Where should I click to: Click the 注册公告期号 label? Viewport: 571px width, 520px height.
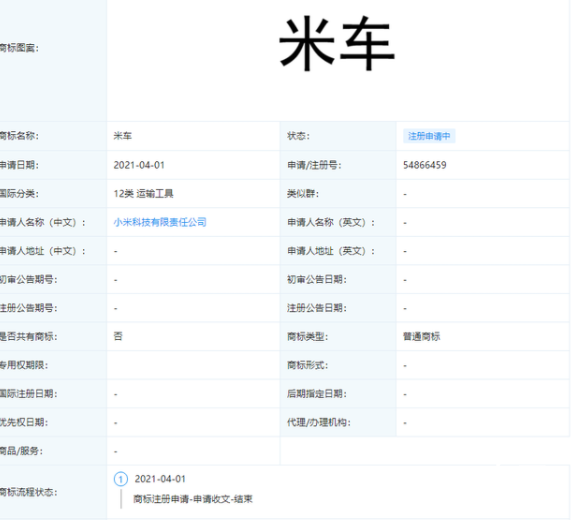[x=28, y=308]
